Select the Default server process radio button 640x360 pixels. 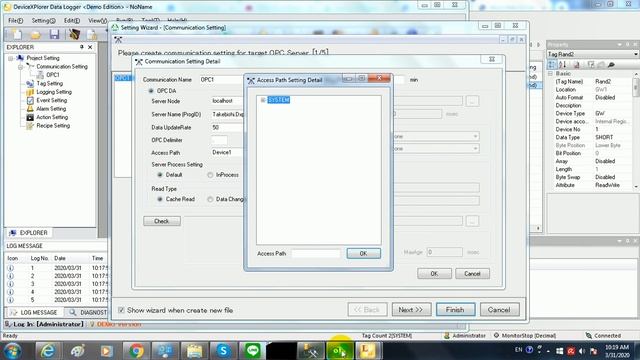click(x=160, y=175)
